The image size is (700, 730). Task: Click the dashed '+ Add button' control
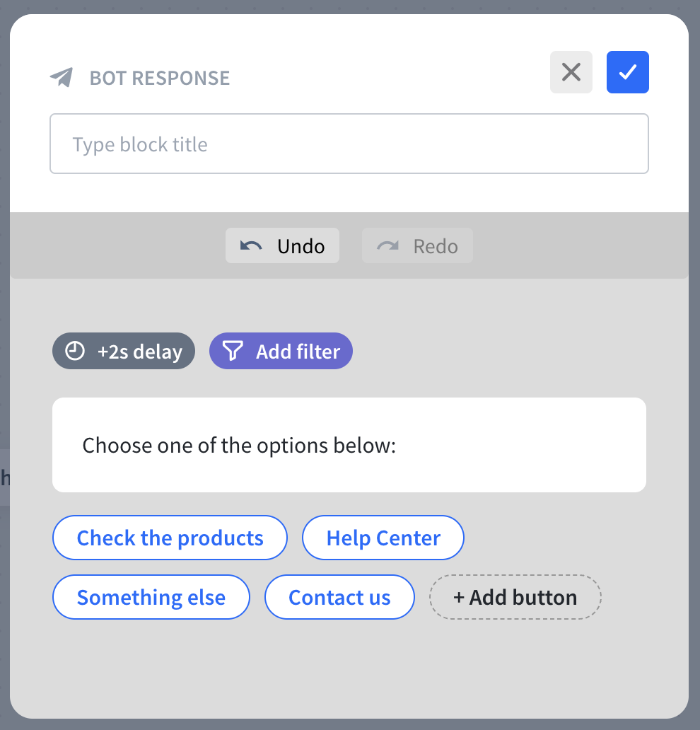click(515, 597)
